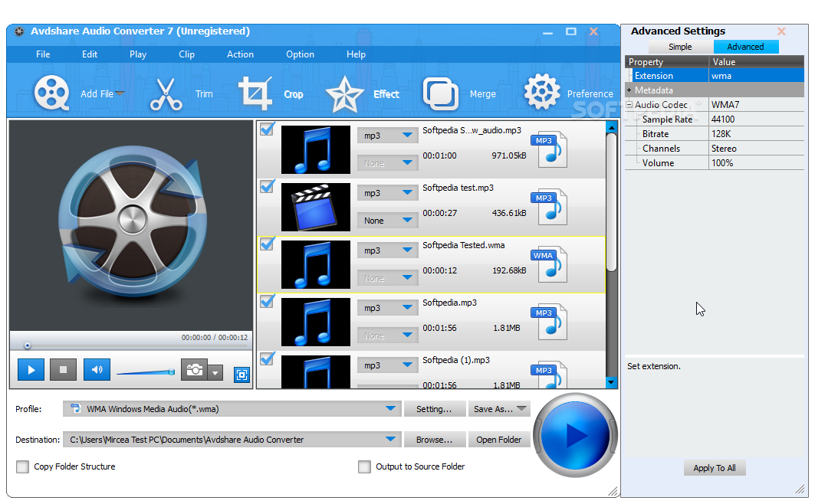Select the Channels value Stereo
Image resolution: width=815 pixels, height=504 pixels.
click(x=756, y=149)
